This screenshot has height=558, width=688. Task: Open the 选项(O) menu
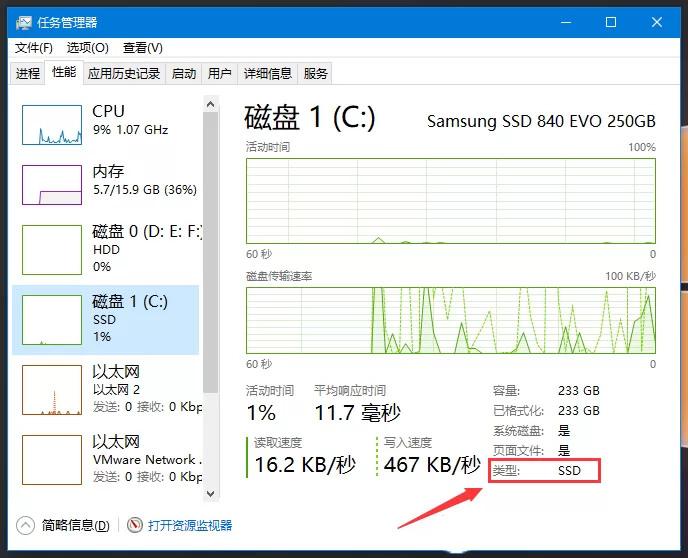[88, 48]
